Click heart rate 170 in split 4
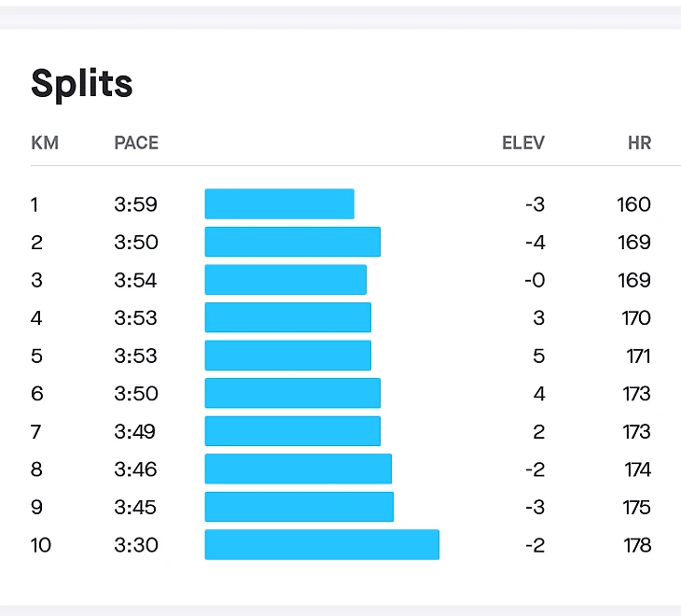Image resolution: width=681 pixels, height=616 pixels. [636, 318]
